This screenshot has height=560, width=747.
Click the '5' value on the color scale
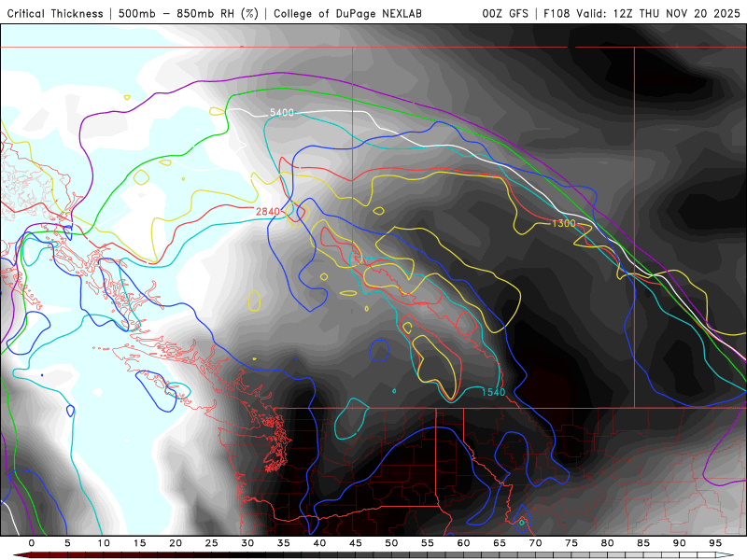click(67, 543)
